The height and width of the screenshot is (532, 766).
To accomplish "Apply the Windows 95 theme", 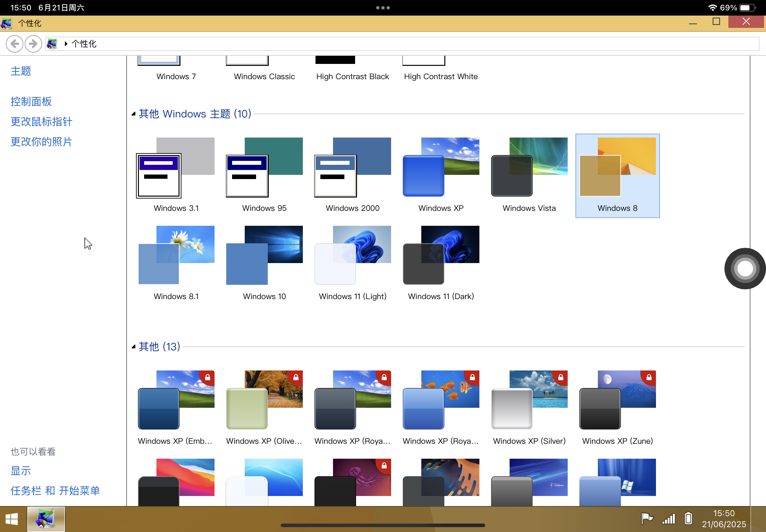I will coord(264,176).
